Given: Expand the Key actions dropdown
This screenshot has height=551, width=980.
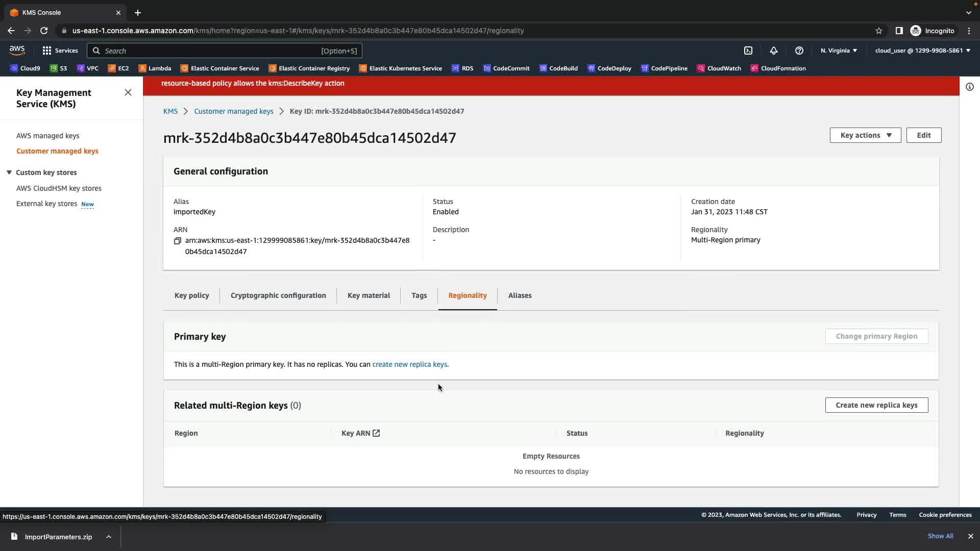Looking at the screenshot, I should coord(865,135).
